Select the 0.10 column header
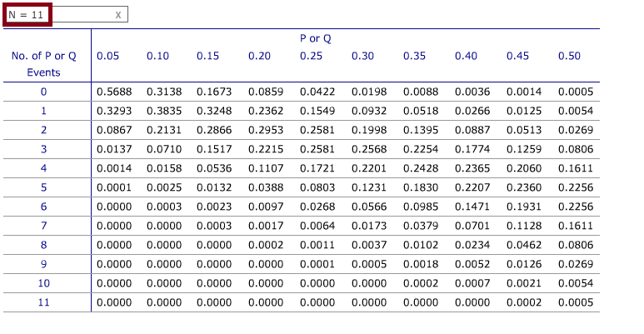This screenshot has width=644, height=334. (x=157, y=56)
